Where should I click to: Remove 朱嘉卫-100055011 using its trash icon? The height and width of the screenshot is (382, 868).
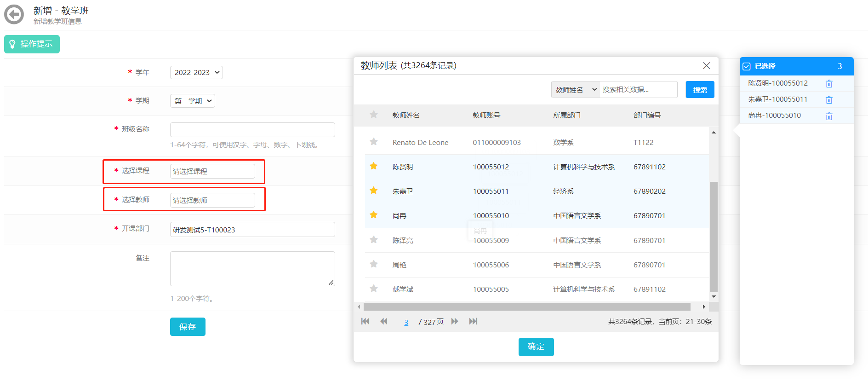click(x=829, y=100)
